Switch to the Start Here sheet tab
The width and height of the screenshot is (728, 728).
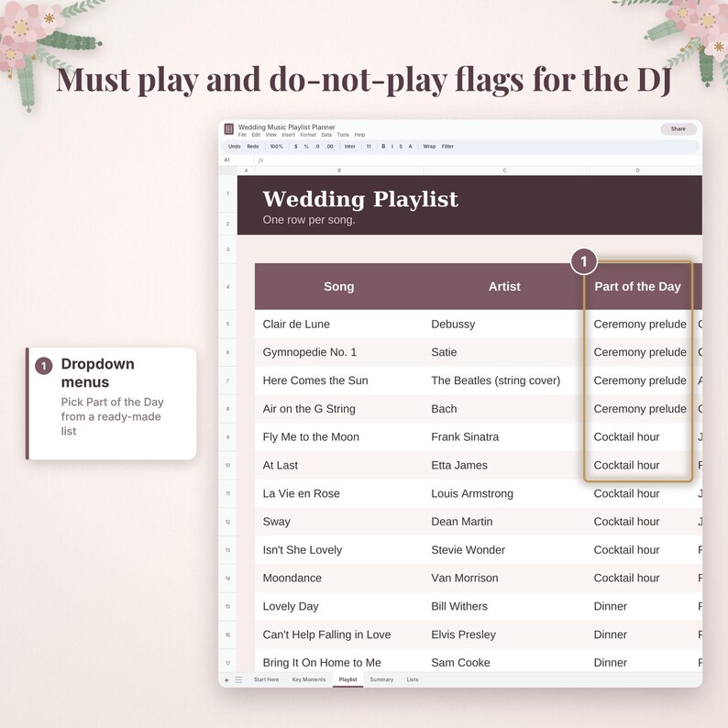tap(267, 679)
